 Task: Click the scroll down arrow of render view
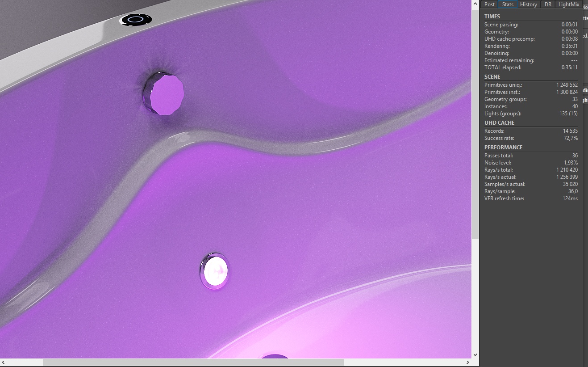click(x=475, y=354)
